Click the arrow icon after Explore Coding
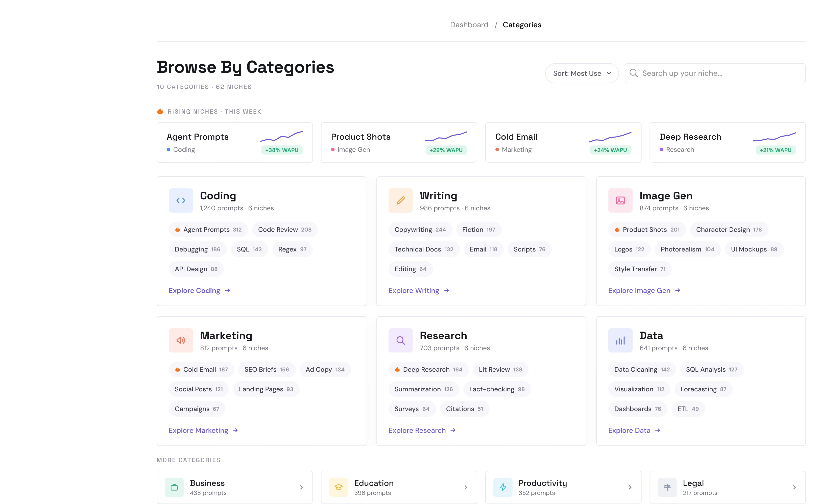This screenshot has height=504, width=817. coord(228,291)
